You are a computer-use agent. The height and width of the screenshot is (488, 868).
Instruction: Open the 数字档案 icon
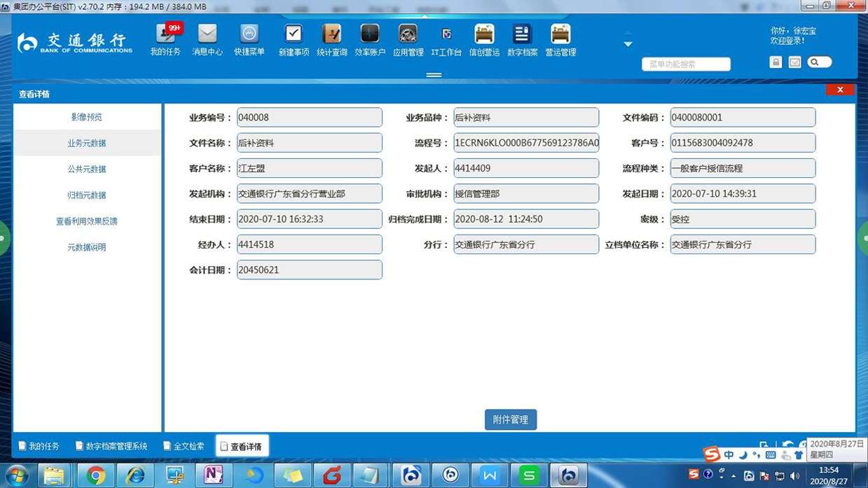(522, 39)
